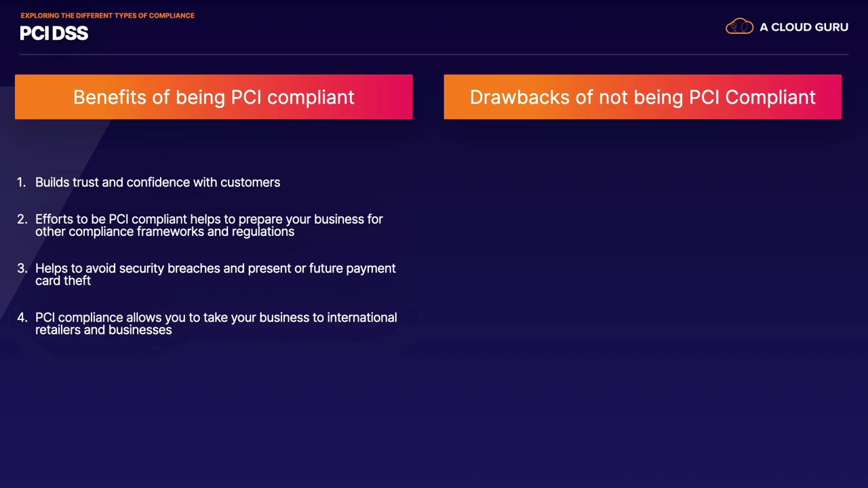Click the horizontal divider line below the header
Viewport: 868px width, 488px height.
[434, 54]
